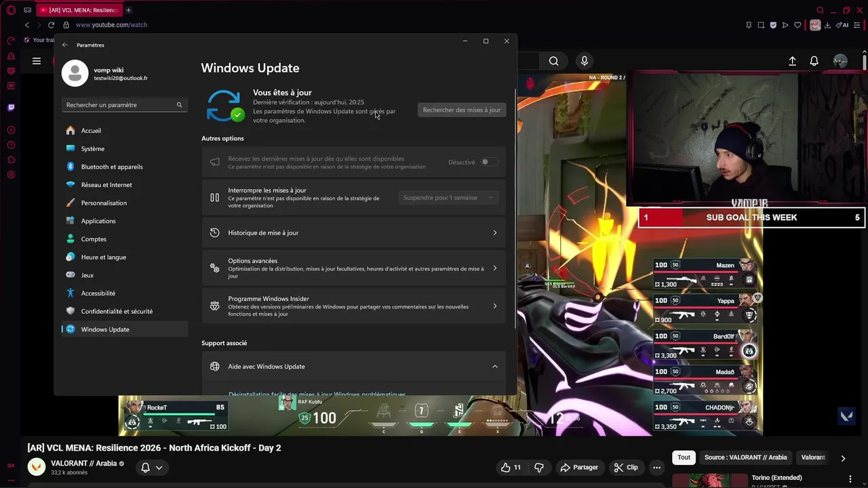Image resolution: width=868 pixels, height=488 pixels.
Task: Open Personnalisation settings section
Action: point(124,203)
